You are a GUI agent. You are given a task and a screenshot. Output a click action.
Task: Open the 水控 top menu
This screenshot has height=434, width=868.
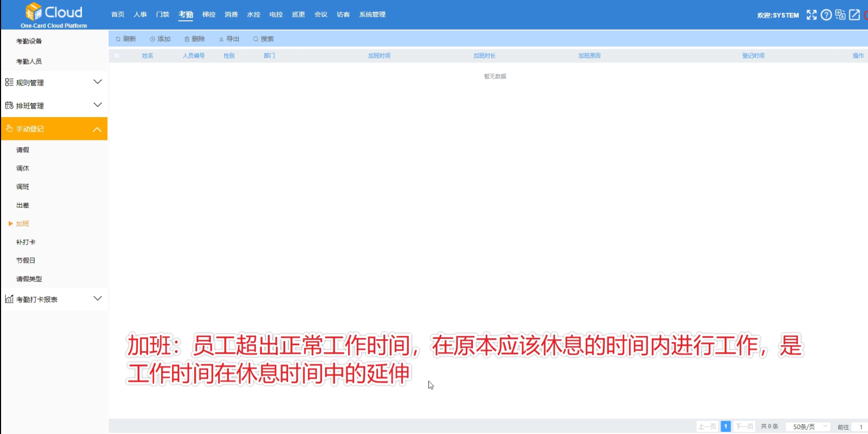(x=253, y=14)
